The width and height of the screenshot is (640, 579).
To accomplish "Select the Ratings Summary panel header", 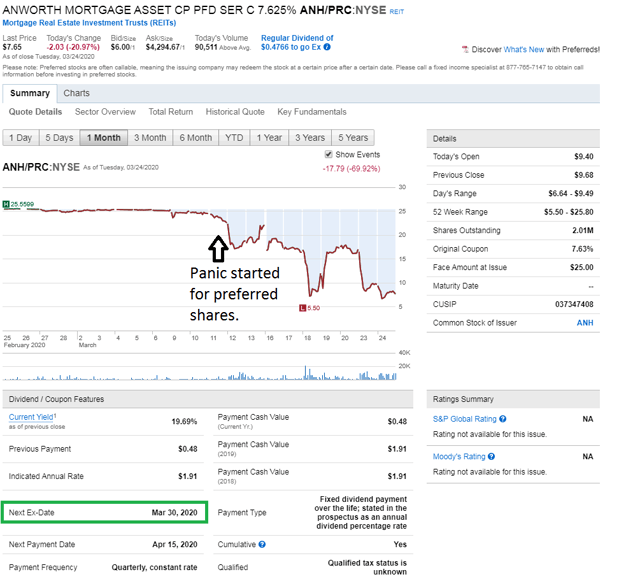I will (513, 399).
